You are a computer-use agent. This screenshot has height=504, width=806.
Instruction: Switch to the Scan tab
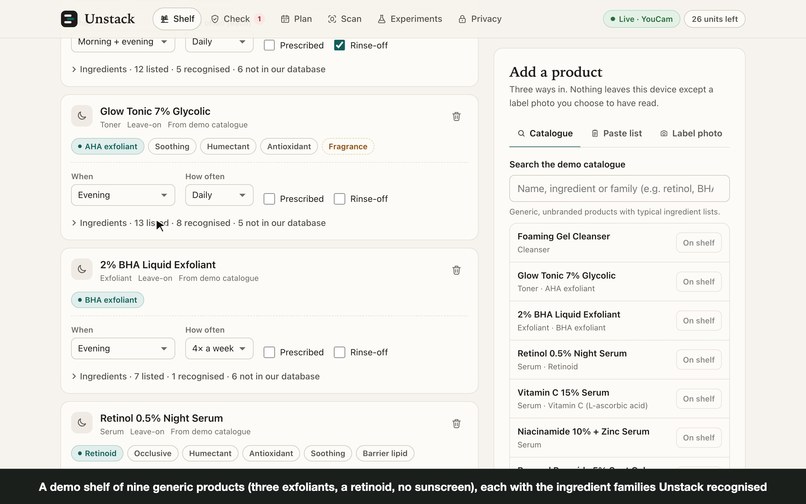pos(344,19)
